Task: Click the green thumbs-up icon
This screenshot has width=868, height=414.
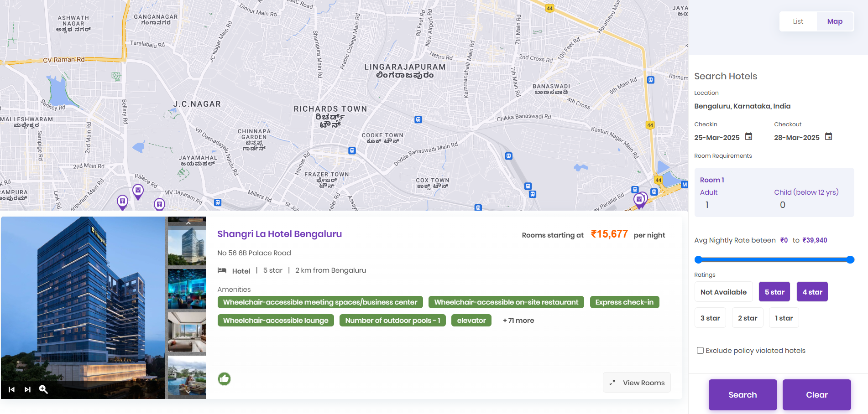Action: [x=224, y=379]
